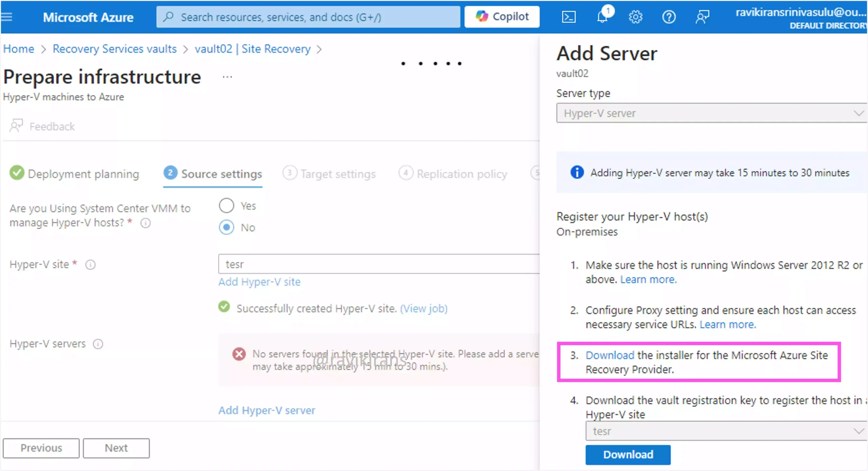Click the Microsoft Azure logo text
Viewport: 868px width, 471px height.
88,17
